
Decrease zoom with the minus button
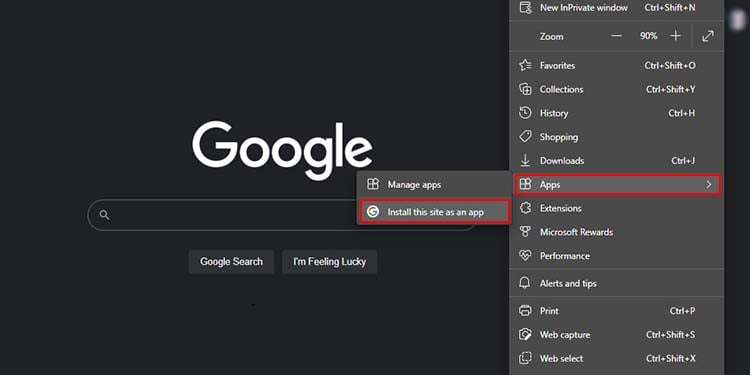pyautogui.click(x=617, y=36)
